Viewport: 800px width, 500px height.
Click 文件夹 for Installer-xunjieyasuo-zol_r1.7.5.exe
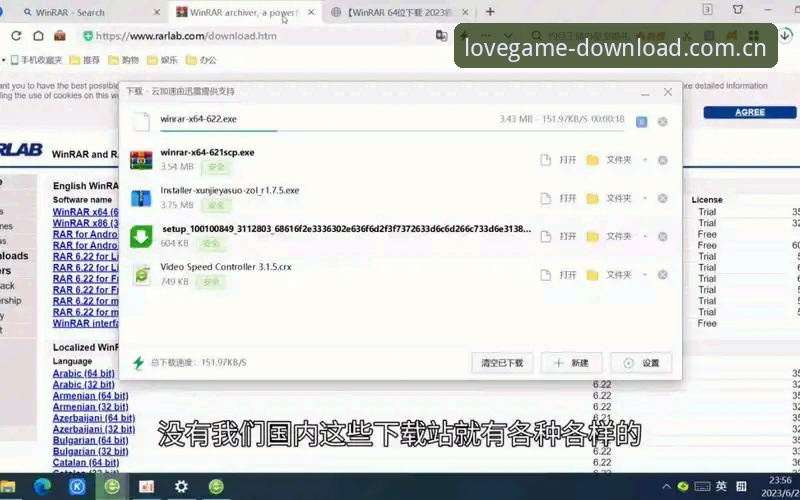pos(618,198)
